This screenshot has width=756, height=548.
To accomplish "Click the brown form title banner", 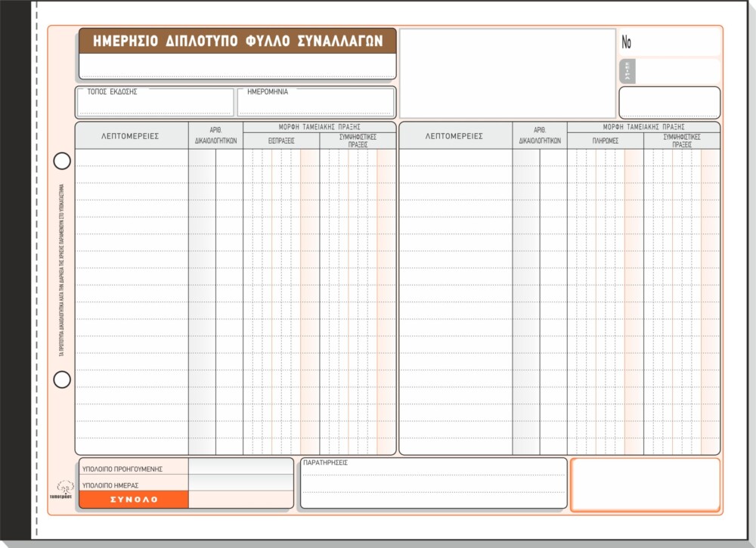I will click(x=237, y=41).
